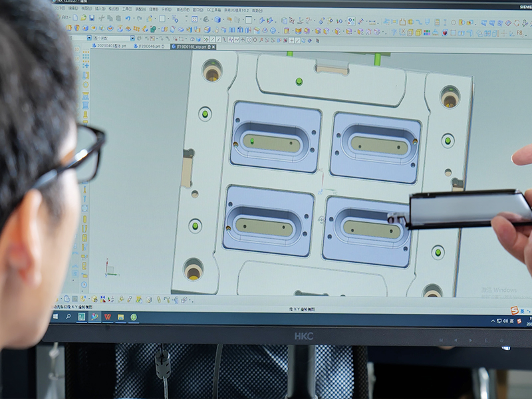This screenshot has width=532, height=399.
Task: Click the Open file folder toolbar icon
Action: pyautogui.click(x=83, y=18)
